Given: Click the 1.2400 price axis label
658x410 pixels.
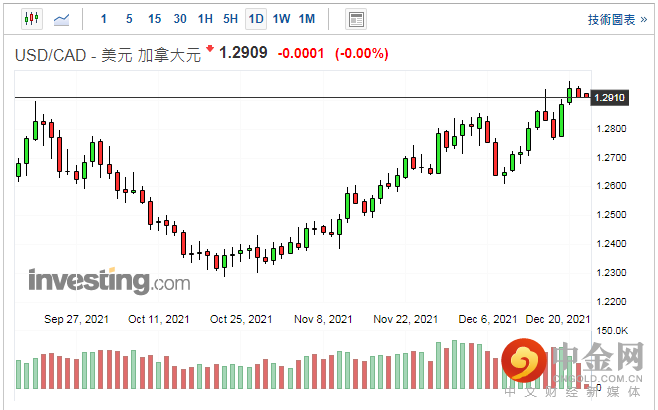Looking at the screenshot, I should (611, 244).
